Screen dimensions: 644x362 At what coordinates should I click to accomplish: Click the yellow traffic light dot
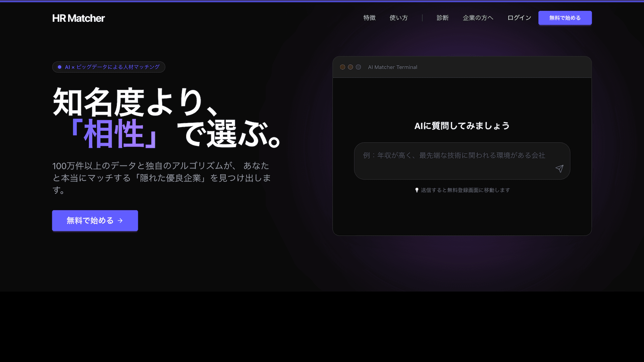(350, 67)
